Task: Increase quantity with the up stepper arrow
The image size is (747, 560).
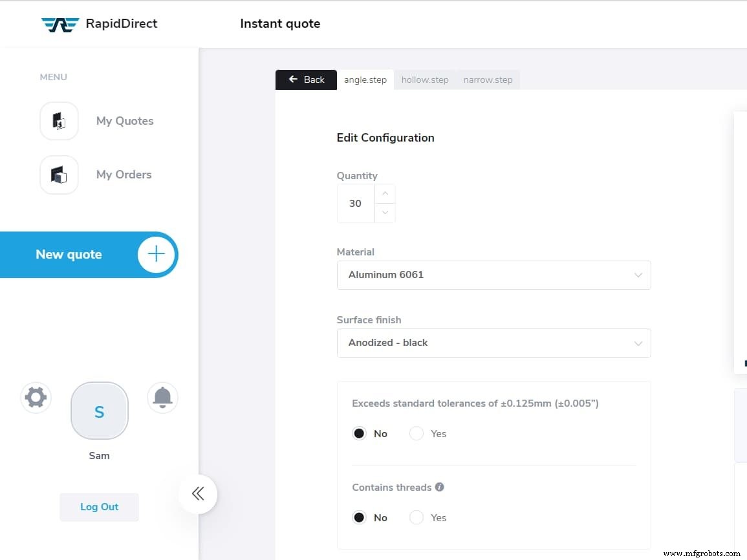Action: tap(385, 193)
